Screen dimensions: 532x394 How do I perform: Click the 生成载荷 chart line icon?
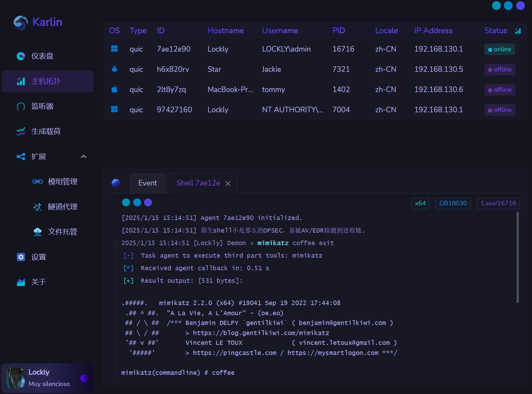pos(21,131)
